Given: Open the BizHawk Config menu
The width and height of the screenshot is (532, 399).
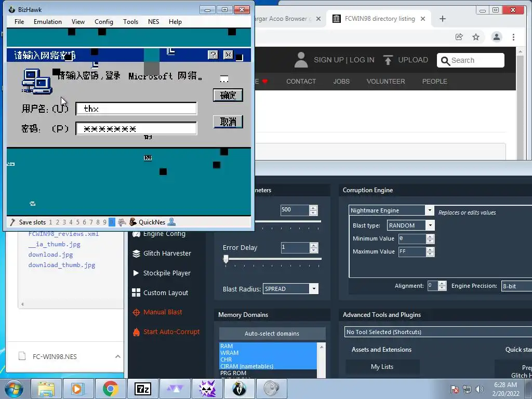Looking at the screenshot, I should (x=104, y=22).
